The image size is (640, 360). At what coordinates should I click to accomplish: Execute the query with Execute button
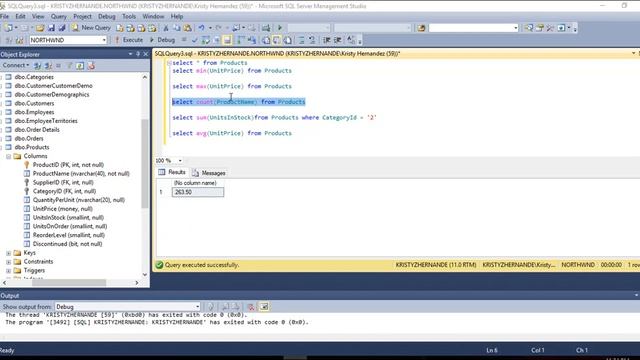pos(129,40)
